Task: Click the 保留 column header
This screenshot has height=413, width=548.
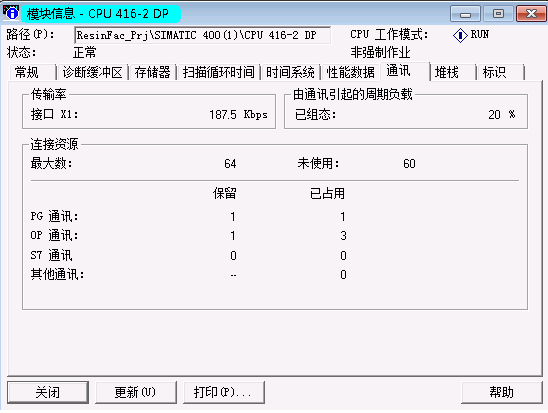Action: click(x=225, y=193)
